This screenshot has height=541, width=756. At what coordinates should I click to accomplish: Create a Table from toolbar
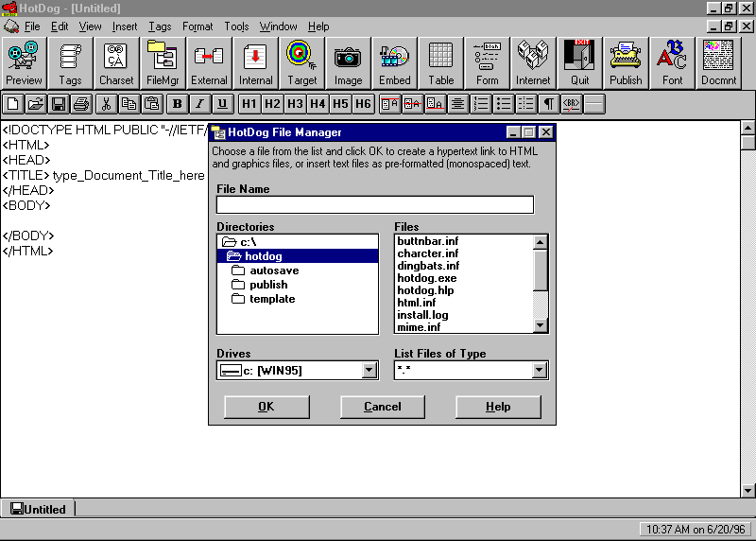[x=440, y=63]
